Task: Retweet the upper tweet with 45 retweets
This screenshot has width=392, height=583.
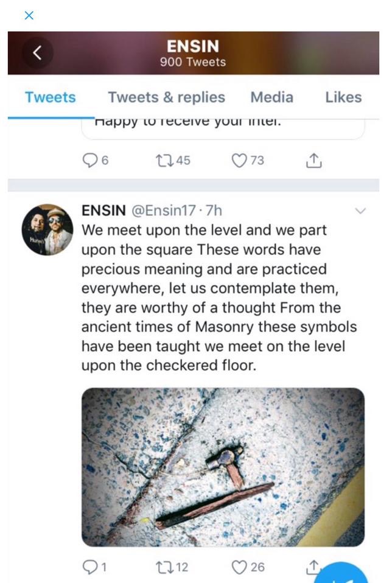Action: 164,160
